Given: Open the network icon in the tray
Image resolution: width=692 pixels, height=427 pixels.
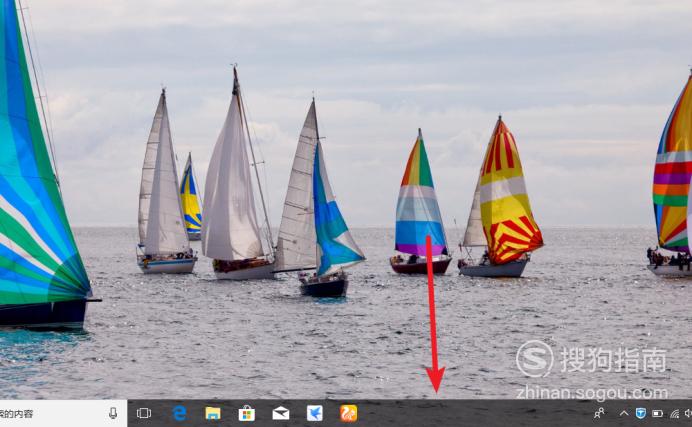Looking at the screenshot, I should tap(674, 413).
